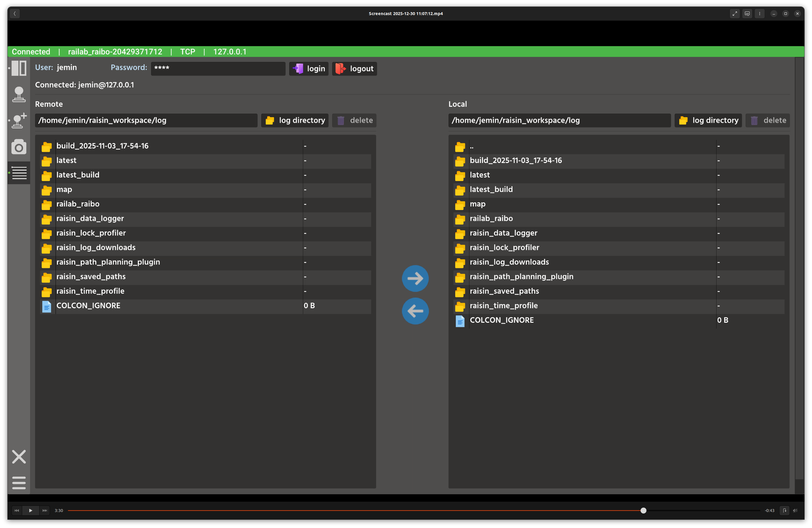
Task: Click the left arrow transfer-to-remote button
Action: coord(415,311)
